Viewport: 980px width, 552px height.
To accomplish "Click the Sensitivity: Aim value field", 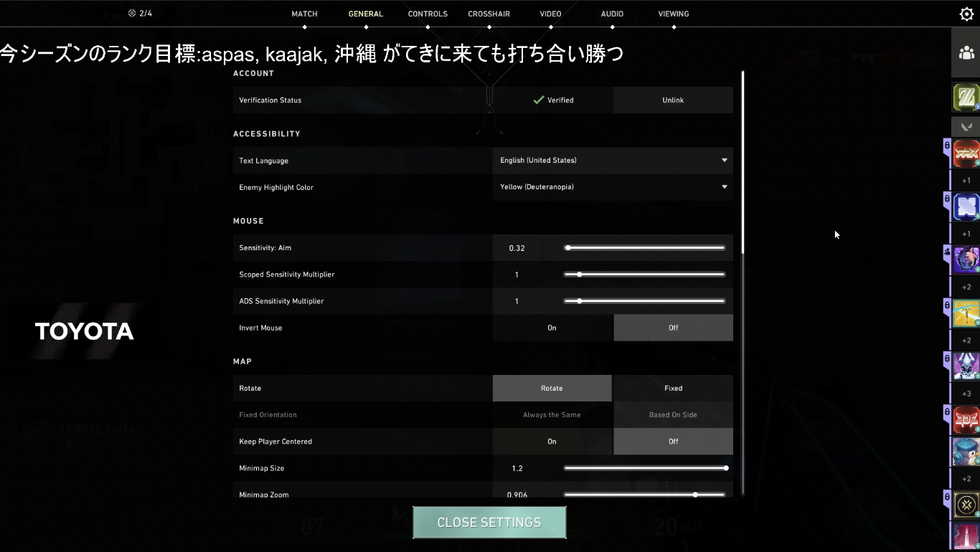I will click(517, 248).
